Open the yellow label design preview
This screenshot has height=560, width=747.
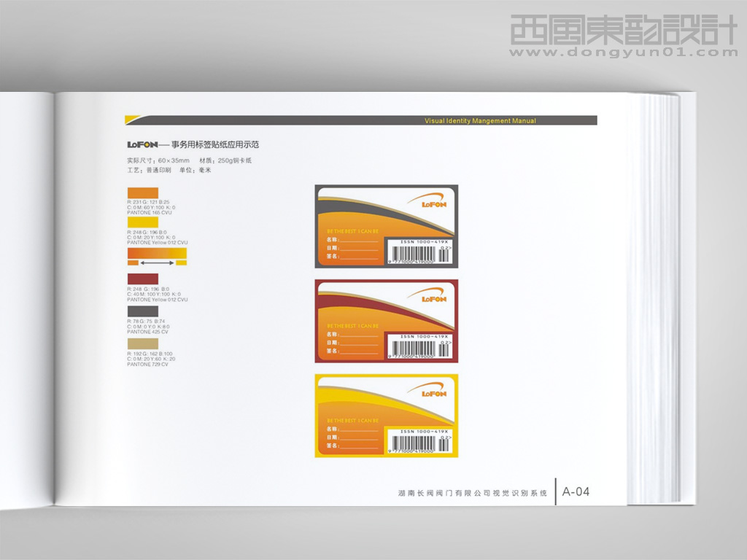(385, 414)
